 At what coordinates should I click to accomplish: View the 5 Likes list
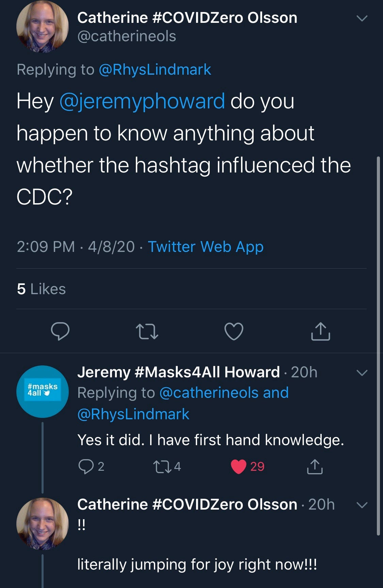41,289
